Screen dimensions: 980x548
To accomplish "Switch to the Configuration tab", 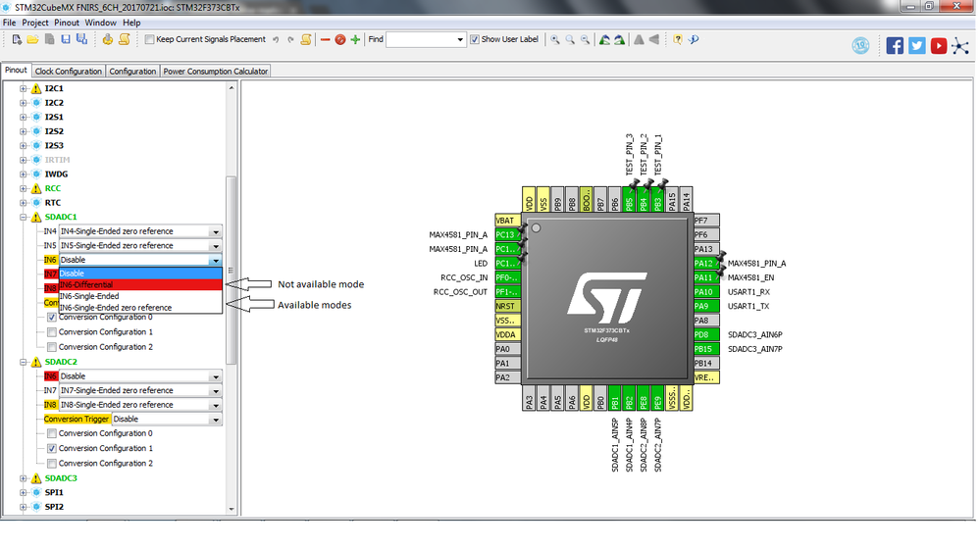I will (132, 72).
